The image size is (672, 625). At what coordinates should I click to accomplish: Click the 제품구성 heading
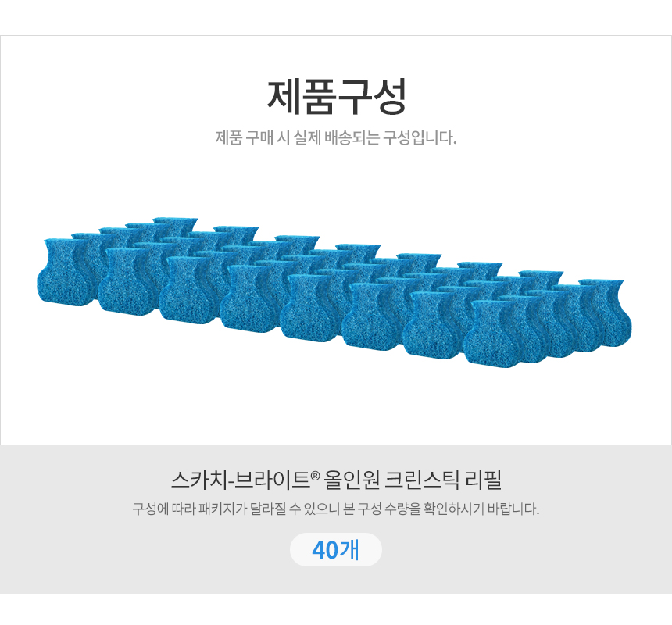click(336, 96)
